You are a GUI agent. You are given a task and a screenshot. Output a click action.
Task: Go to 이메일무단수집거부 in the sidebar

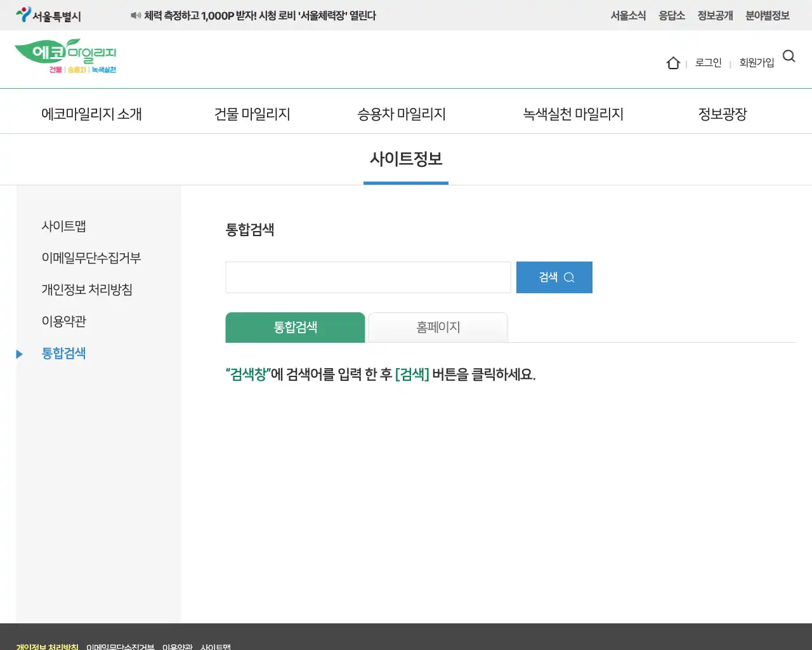(91, 258)
